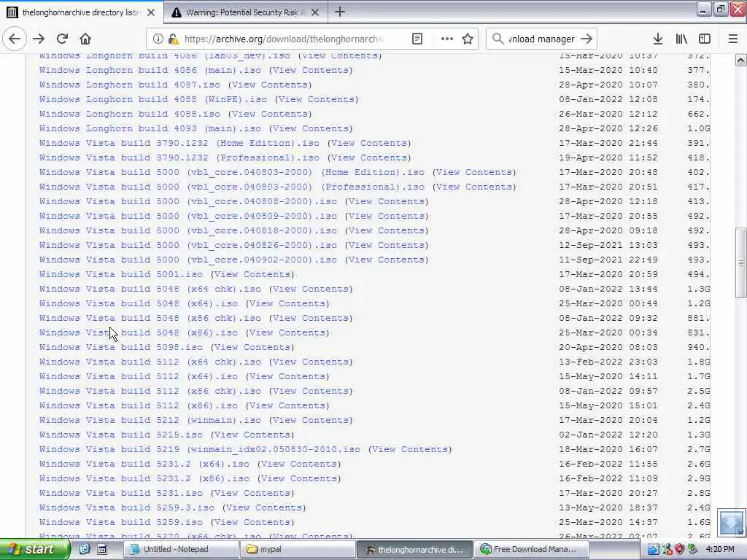The height and width of the screenshot is (560, 747).
Task: View Contents of Vista build 5231.iso
Action: [252, 494]
